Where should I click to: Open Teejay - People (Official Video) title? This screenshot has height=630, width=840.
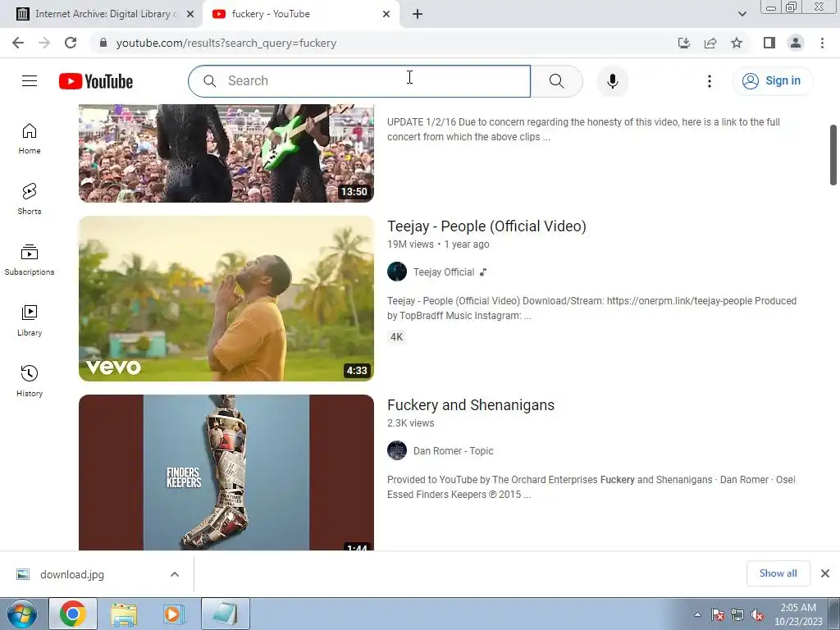pos(486,226)
